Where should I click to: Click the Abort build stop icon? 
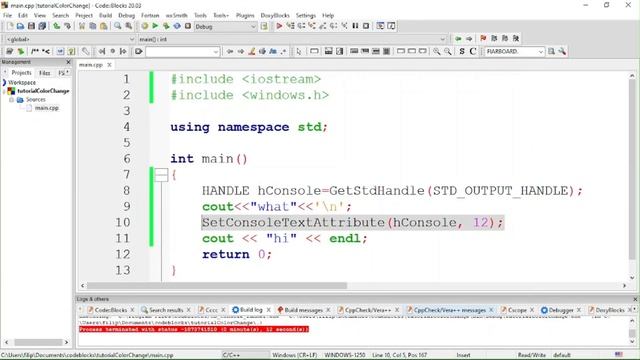click(x=188, y=26)
